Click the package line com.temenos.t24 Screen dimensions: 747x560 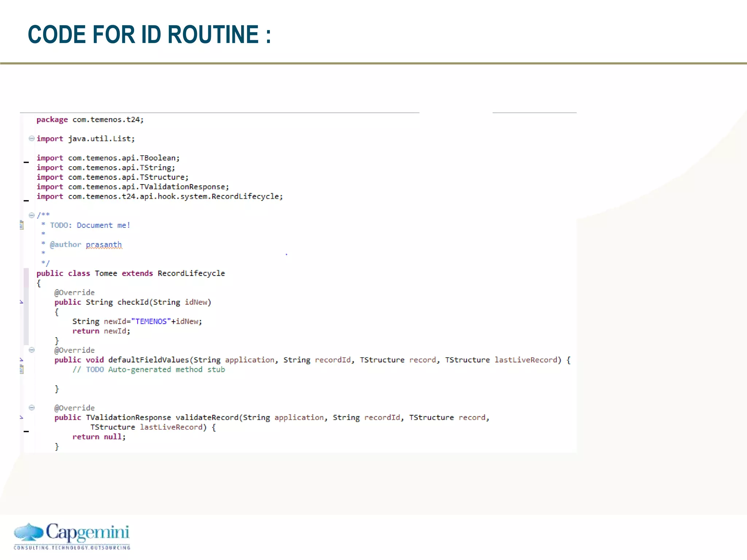[x=90, y=120]
